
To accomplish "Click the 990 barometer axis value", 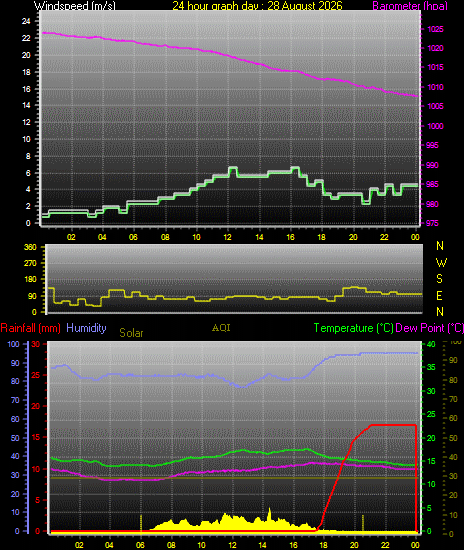I will 432,165.
